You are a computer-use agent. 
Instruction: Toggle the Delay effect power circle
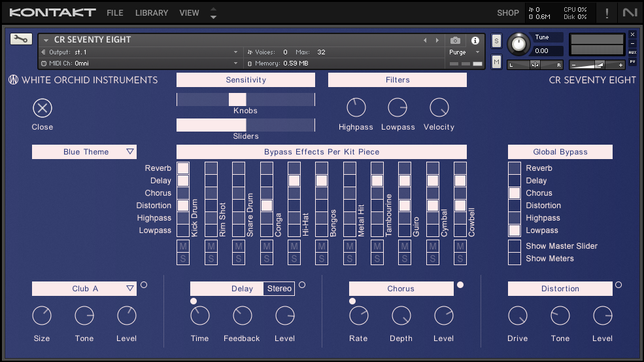pyautogui.click(x=302, y=285)
